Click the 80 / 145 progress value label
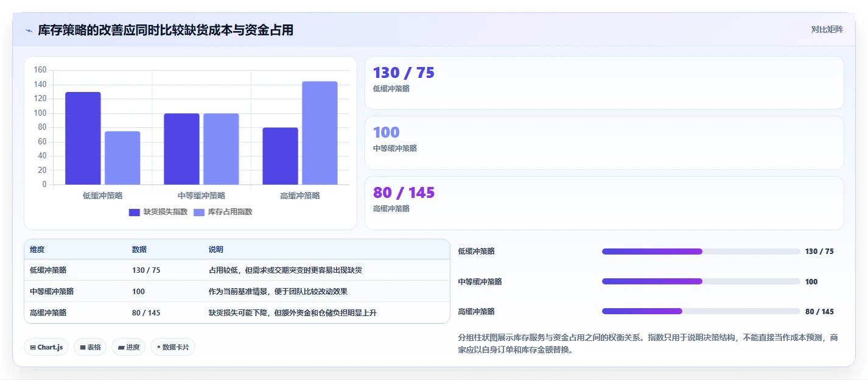This screenshot has width=868, height=380. click(x=819, y=311)
